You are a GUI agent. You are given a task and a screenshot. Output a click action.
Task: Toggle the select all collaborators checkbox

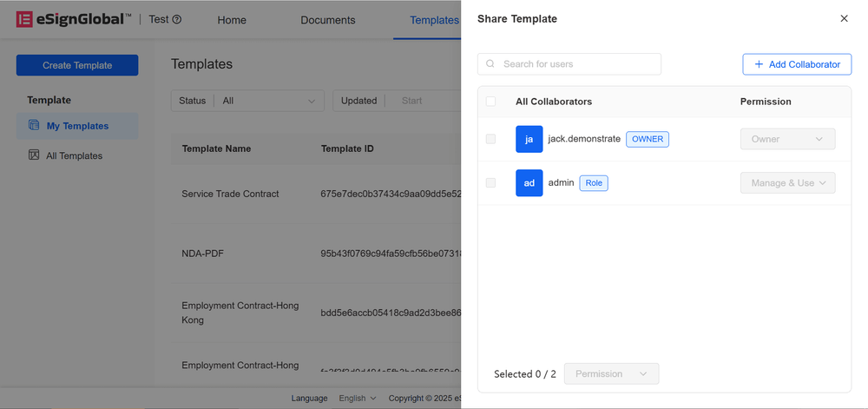[x=491, y=102]
